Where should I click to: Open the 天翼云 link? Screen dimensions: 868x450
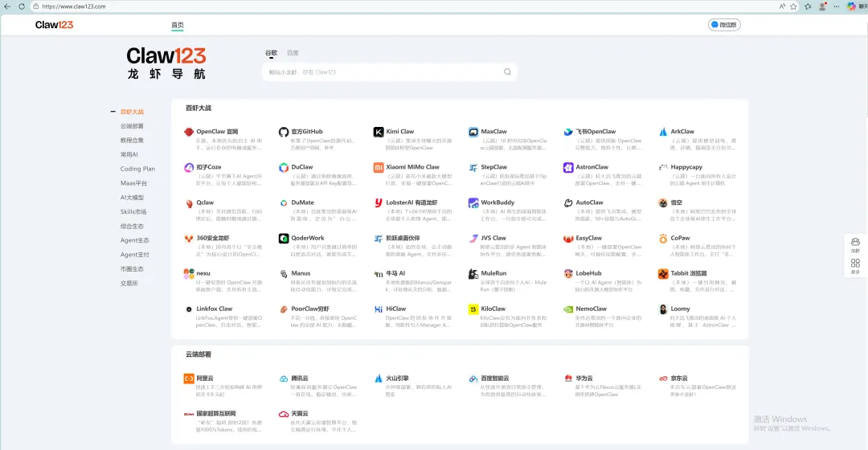(300, 414)
